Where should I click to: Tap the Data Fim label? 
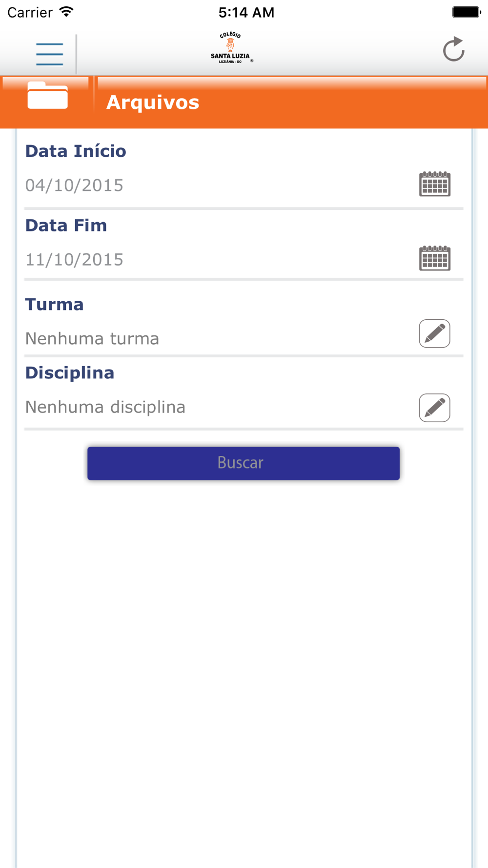click(66, 225)
